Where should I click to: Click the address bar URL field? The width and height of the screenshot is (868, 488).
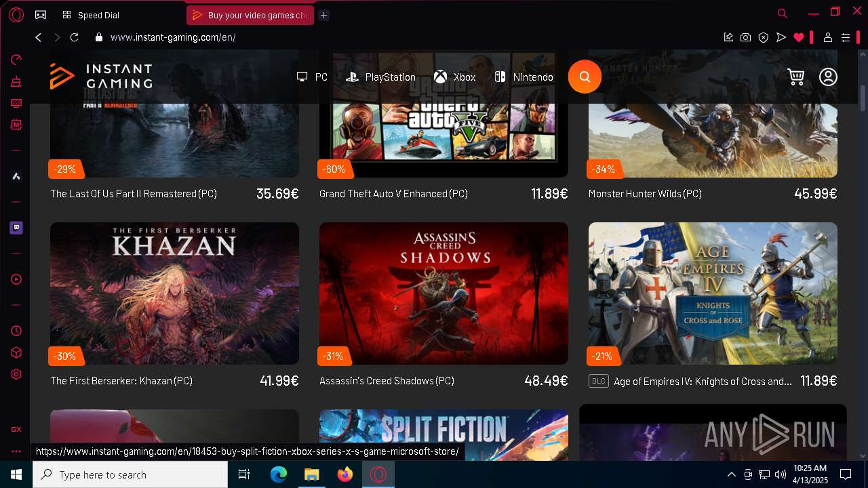point(407,37)
